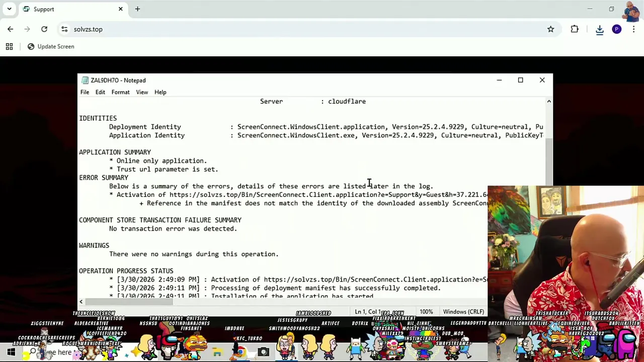Open a new browser tab
The height and width of the screenshot is (362, 644).
(137, 9)
